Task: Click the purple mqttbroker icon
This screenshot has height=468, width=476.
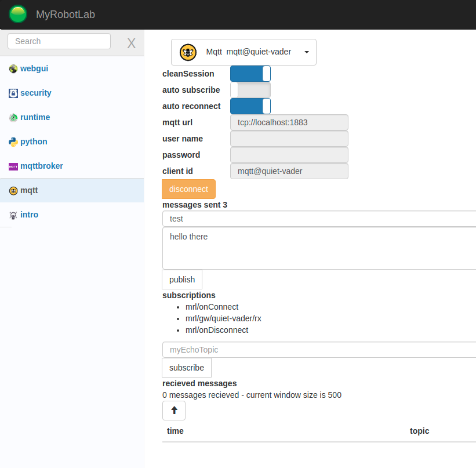Action: 13,166
